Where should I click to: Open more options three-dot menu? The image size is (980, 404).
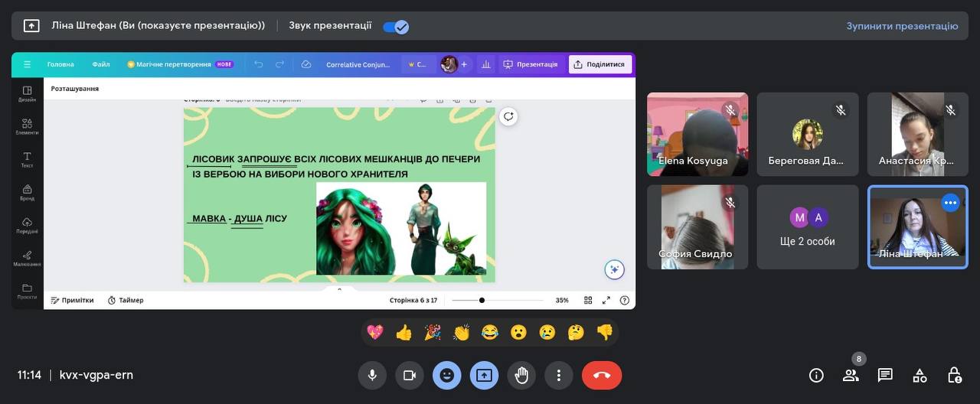(x=559, y=375)
